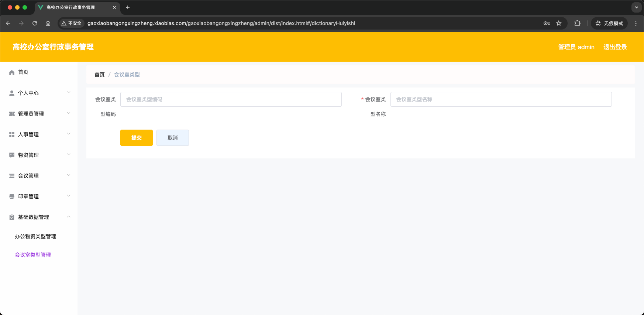
Task: Click the stamp icon for 印章管理
Action: 12,196
